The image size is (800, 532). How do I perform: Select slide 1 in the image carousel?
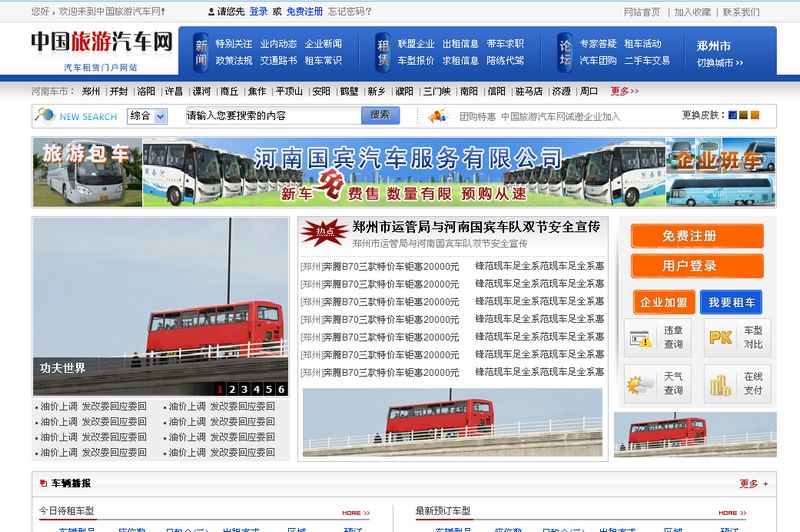point(220,390)
